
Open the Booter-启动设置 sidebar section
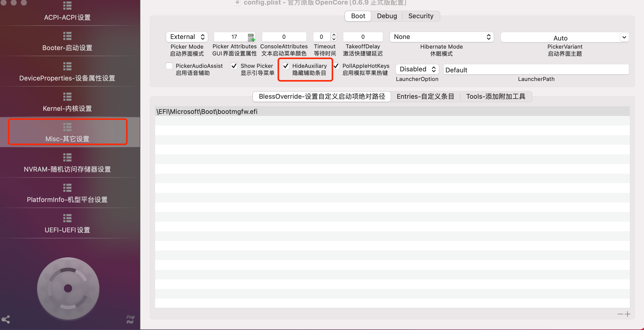[67, 41]
